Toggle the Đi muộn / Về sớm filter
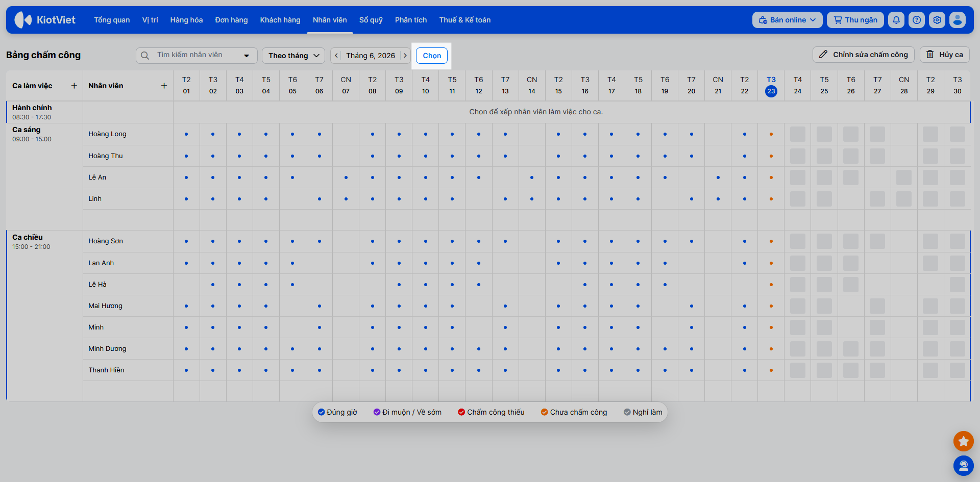The height and width of the screenshot is (482, 980). 407,412
